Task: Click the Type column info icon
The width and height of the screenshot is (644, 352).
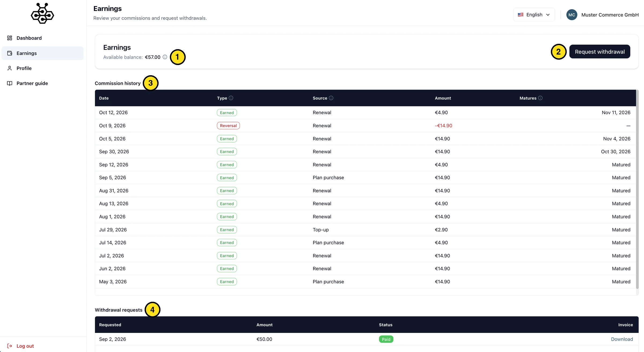Action: [231, 98]
